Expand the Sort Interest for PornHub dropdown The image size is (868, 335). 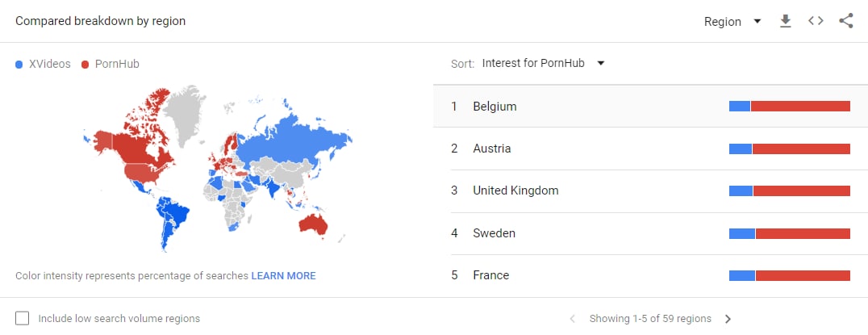tap(543, 63)
